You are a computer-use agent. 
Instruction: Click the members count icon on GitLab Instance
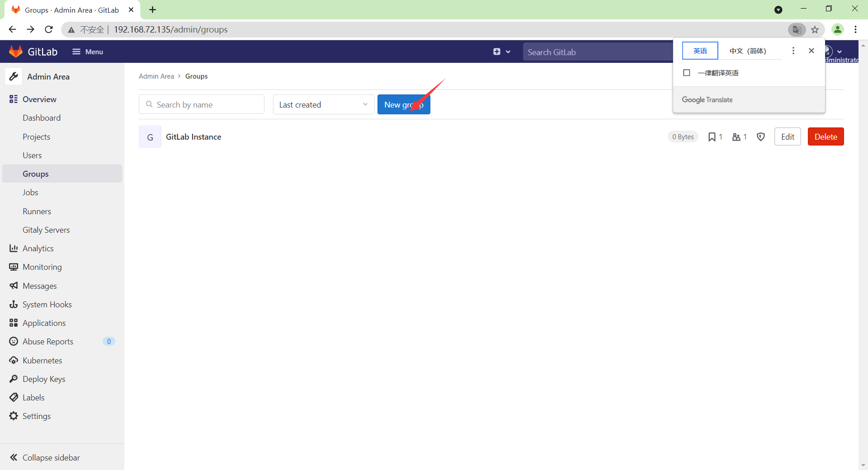737,136
